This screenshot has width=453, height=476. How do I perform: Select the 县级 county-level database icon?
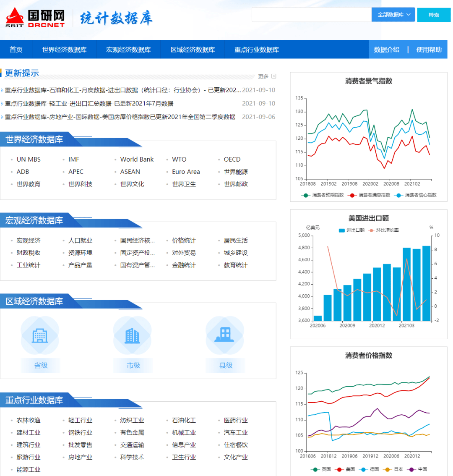tap(225, 335)
